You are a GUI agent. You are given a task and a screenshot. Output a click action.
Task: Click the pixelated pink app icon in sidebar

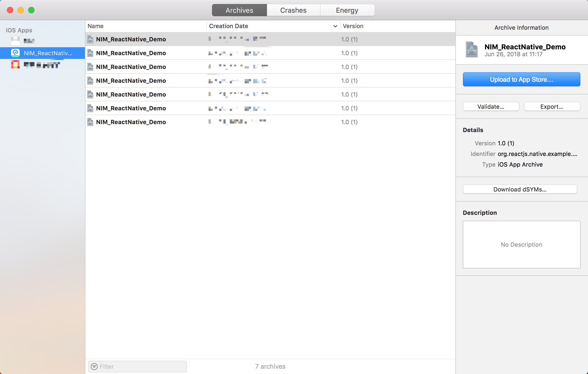15,64
